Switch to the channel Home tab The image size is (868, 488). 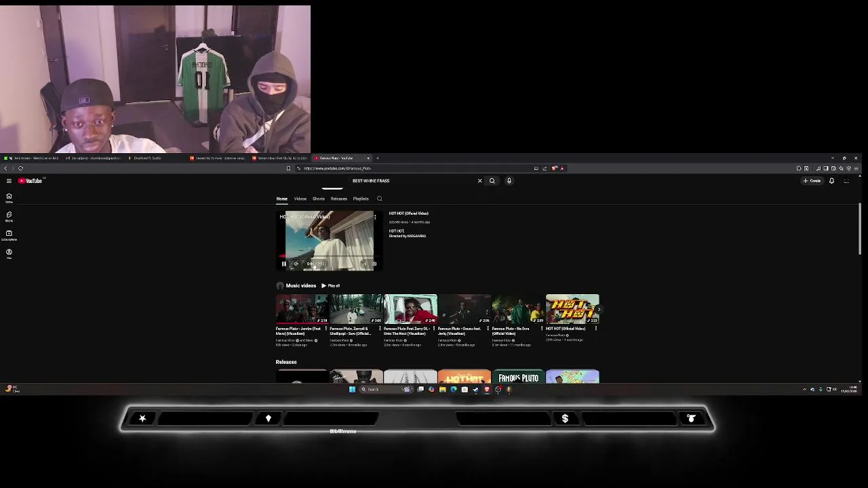coord(281,199)
